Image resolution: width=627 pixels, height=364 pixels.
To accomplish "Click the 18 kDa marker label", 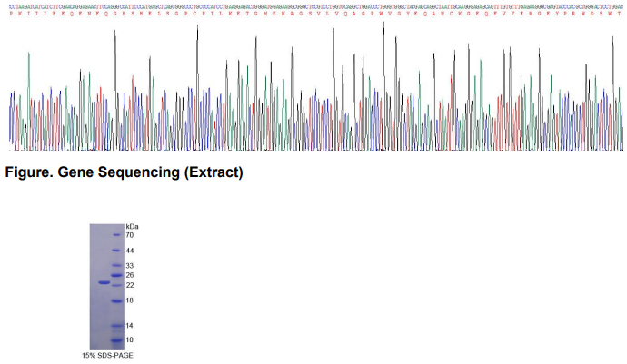I will coord(130,300).
